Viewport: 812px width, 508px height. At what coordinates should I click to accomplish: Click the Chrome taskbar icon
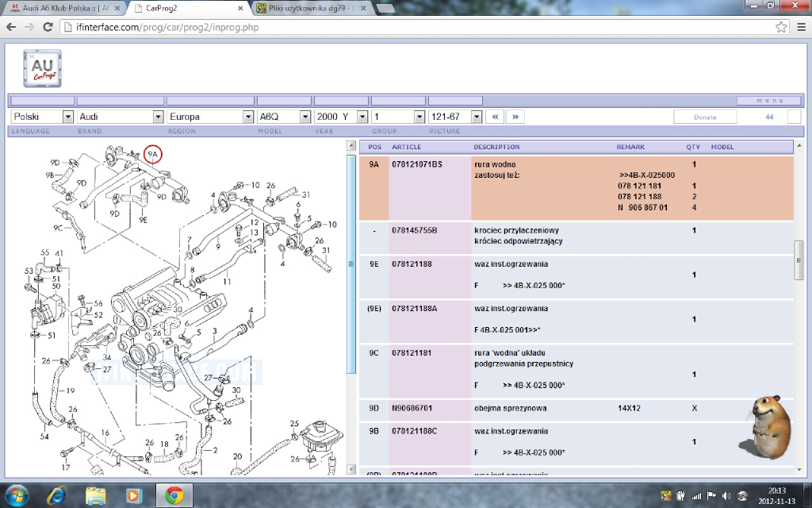point(174,495)
